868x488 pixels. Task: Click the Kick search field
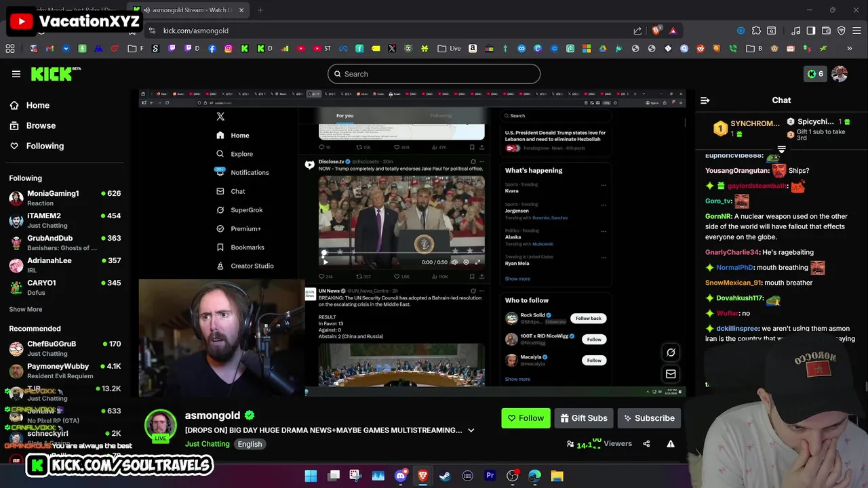coord(434,74)
